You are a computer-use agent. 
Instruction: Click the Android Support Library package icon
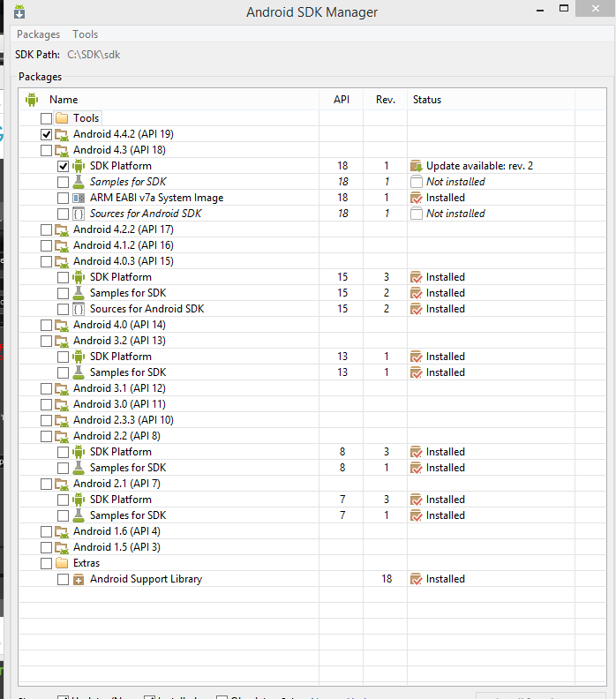point(79,580)
